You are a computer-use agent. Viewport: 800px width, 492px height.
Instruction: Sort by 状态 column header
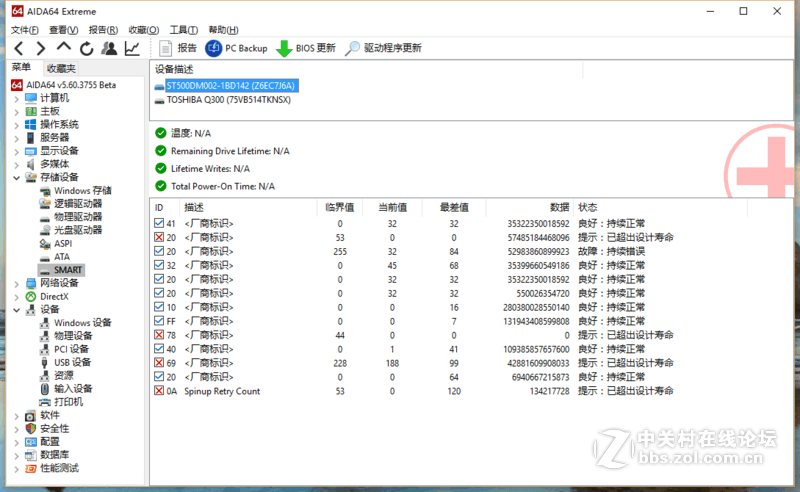pos(661,207)
